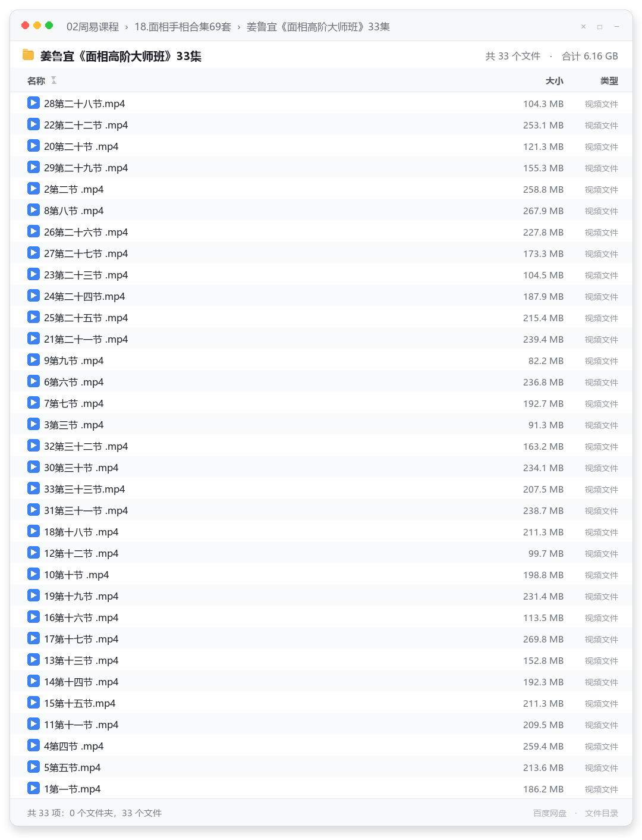Screen dimensions: 642x840
Task: Click the yellow folder icon in the header
Action: coord(28,55)
